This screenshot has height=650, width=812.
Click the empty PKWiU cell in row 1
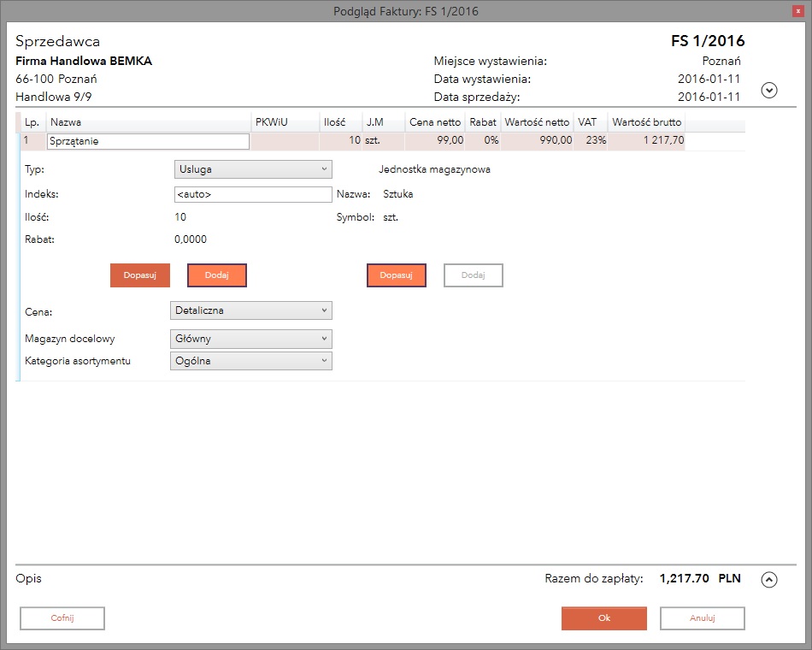point(285,140)
